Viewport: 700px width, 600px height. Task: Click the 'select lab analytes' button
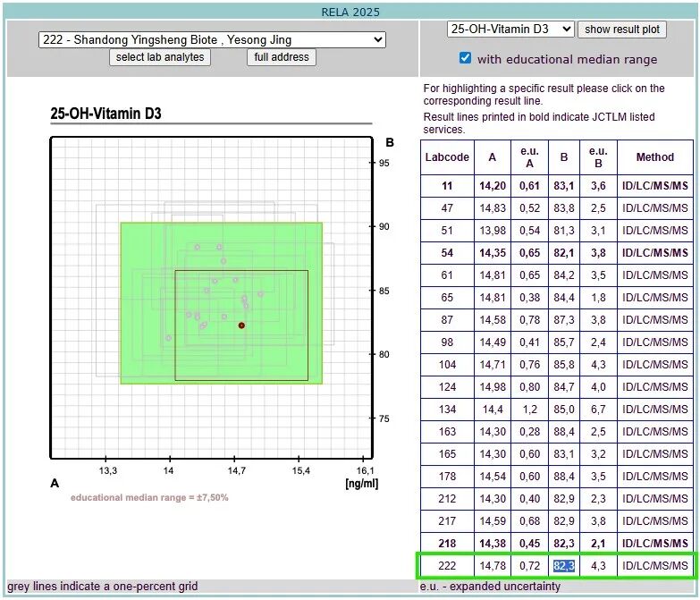161,57
